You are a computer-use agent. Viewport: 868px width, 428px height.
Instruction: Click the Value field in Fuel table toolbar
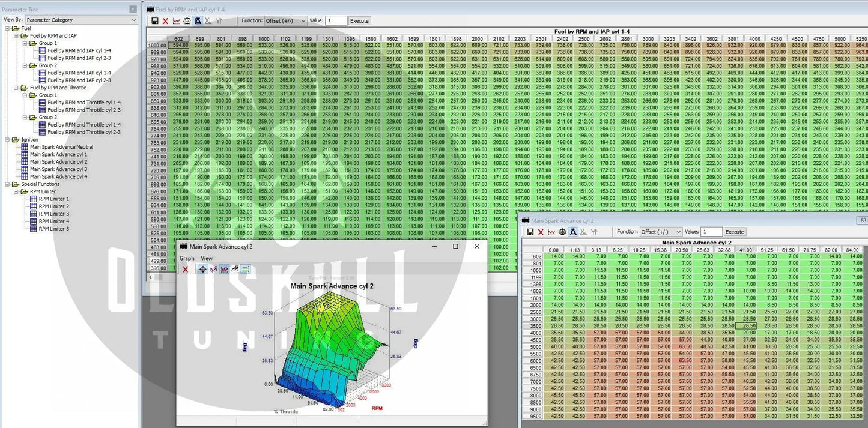[x=336, y=21]
